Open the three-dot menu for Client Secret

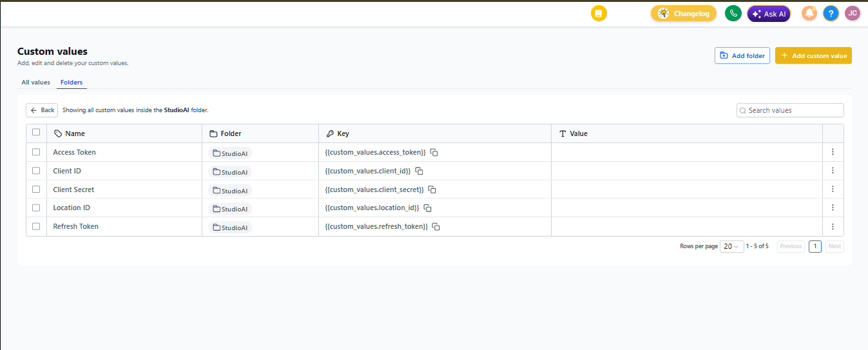(833, 189)
